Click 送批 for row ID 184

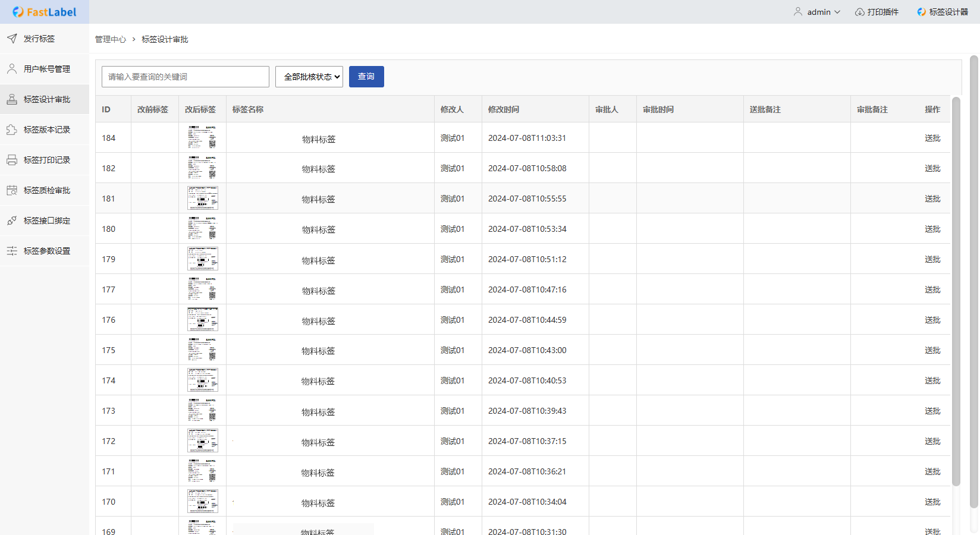coord(932,138)
